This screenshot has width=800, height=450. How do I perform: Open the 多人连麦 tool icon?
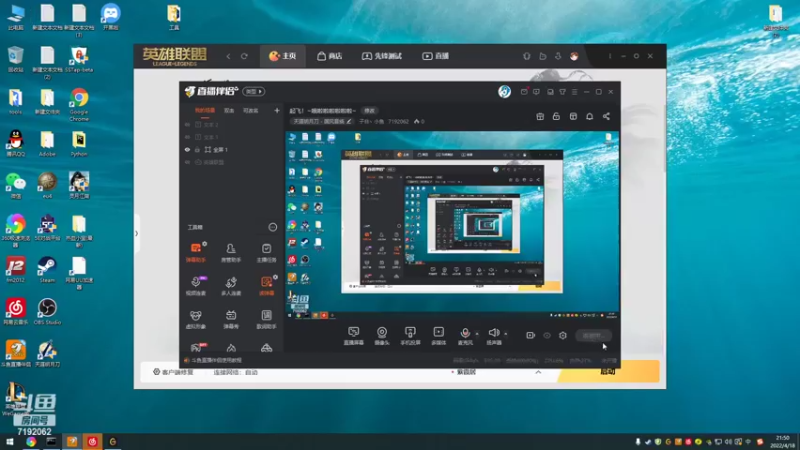(231, 285)
